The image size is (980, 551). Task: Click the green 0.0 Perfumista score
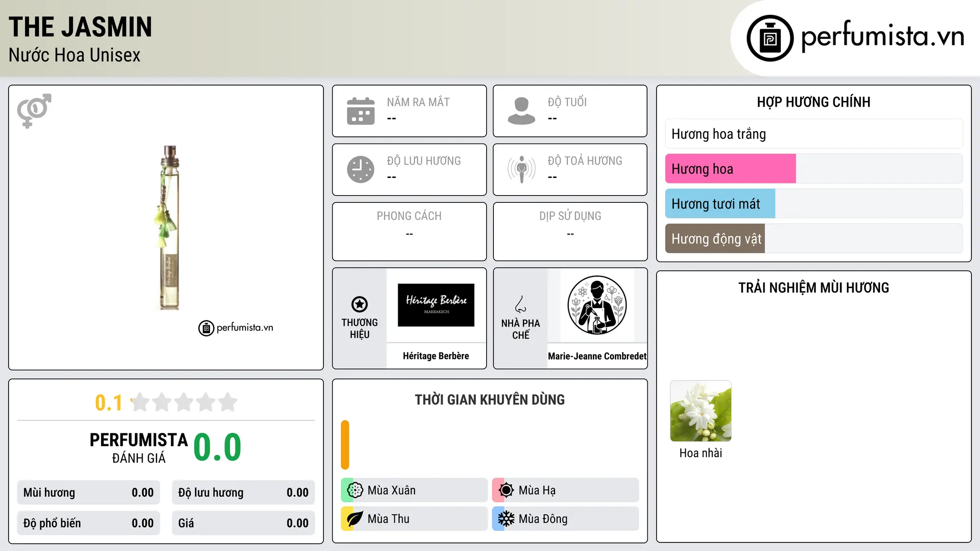[x=217, y=448]
